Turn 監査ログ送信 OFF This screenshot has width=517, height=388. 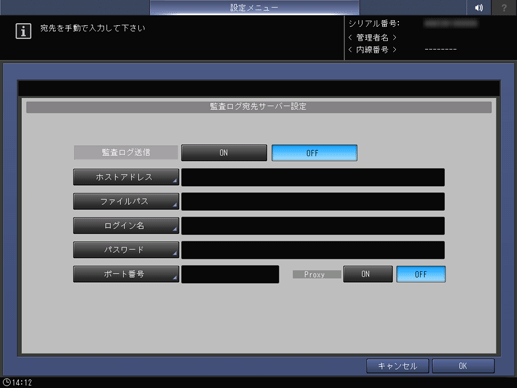point(314,153)
